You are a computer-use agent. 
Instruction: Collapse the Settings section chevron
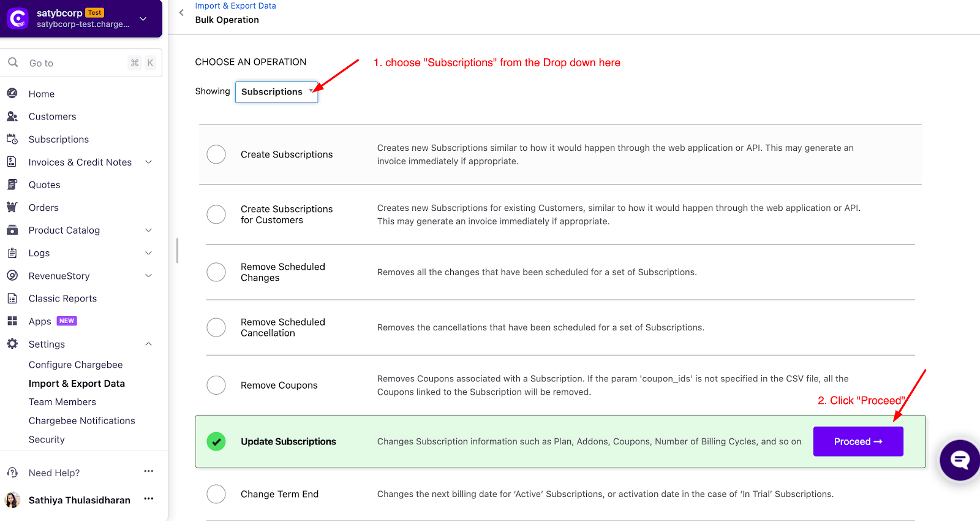[148, 344]
